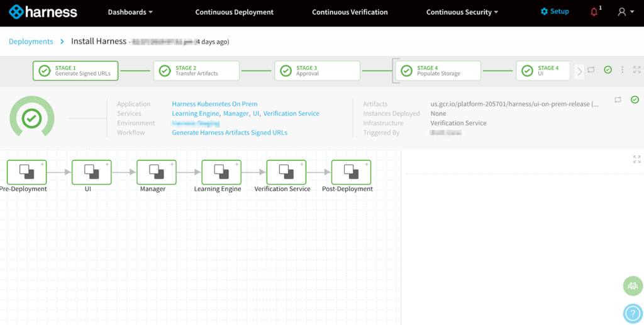Go to Continuous Verification

coord(350,13)
